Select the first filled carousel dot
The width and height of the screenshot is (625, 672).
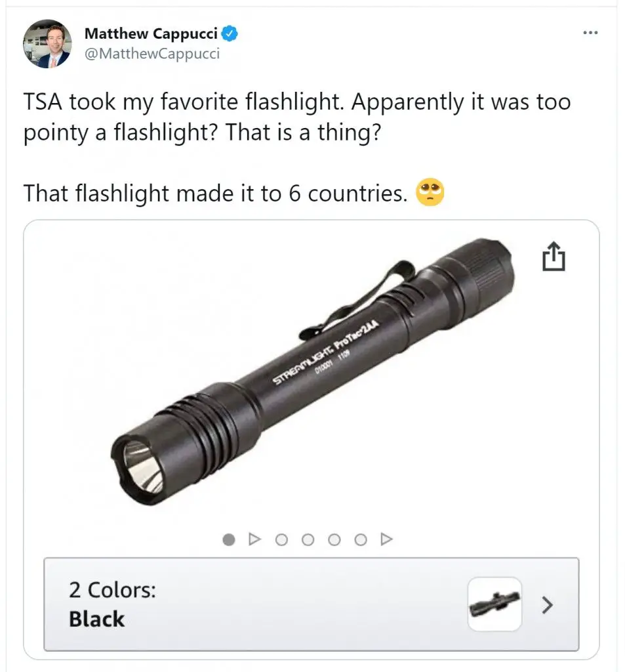pos(229,539)
